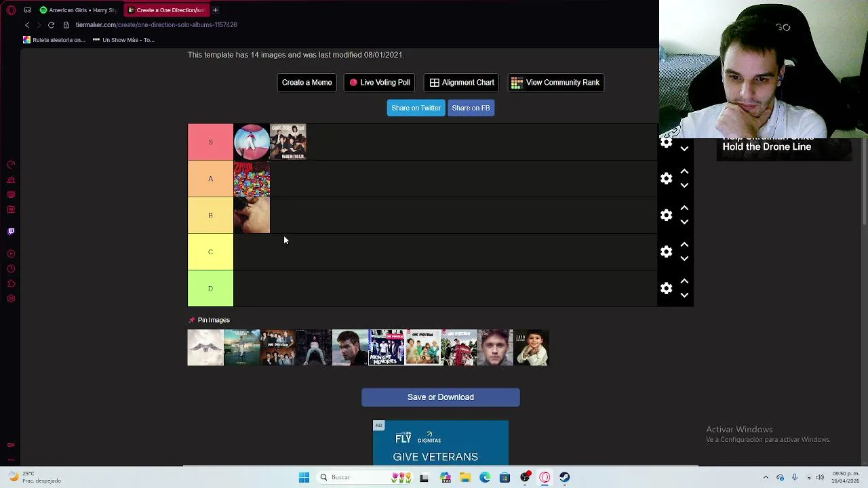
Task: Move B tier row up
Action: tap(684, 208)
